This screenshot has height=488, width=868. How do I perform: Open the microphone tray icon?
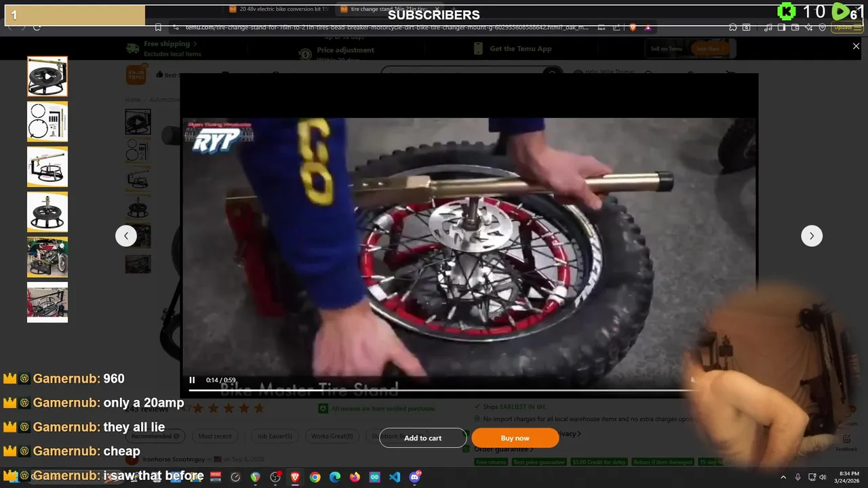[797, 477]
